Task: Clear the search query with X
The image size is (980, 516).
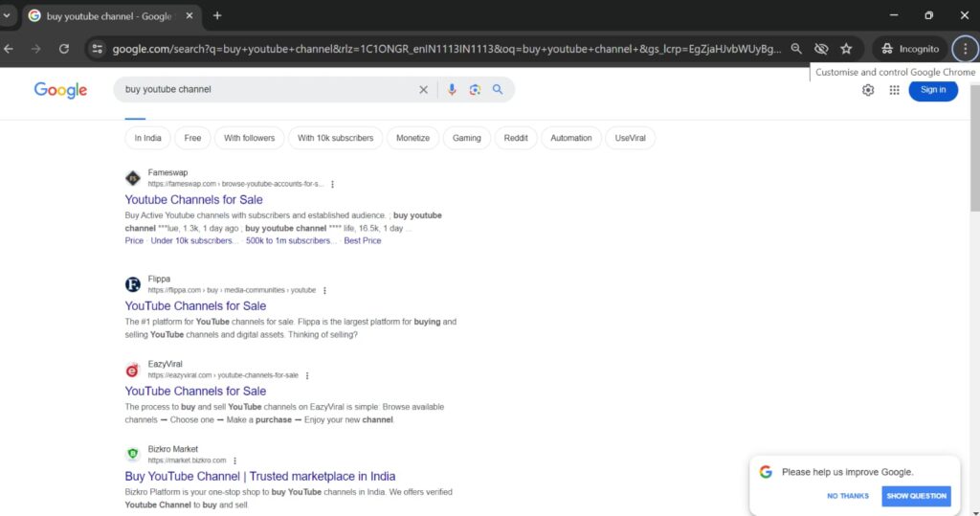Action: click(423, 89)
